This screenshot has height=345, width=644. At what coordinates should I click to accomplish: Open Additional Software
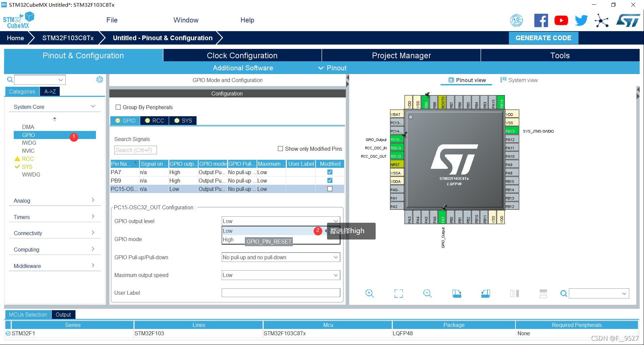tap(243, 68)
